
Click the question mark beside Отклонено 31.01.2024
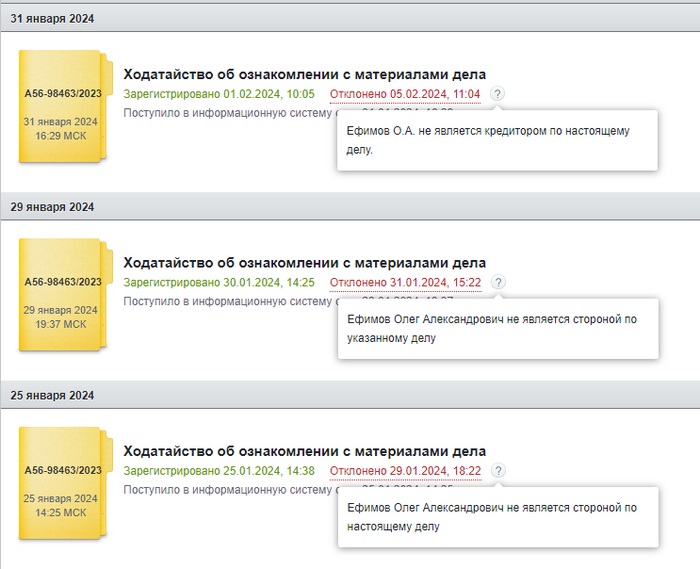pos(498,282)
